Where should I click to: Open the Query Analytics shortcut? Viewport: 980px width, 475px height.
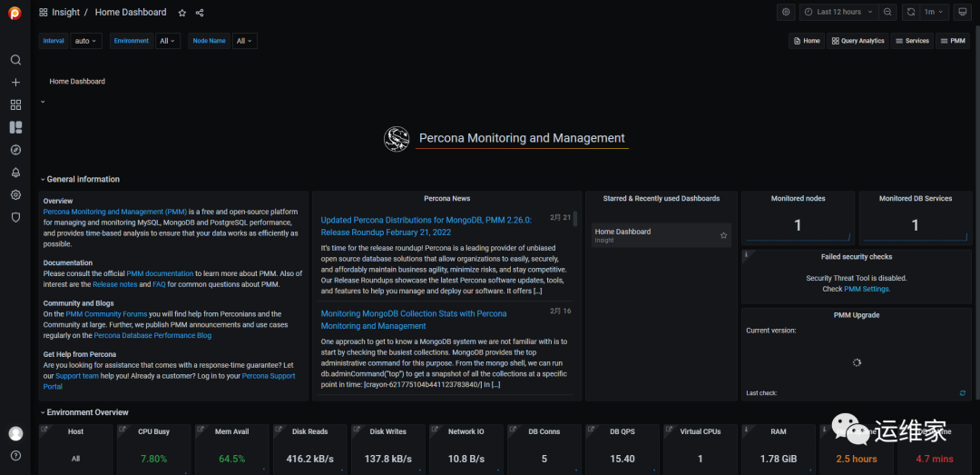[x=857, y=41]
